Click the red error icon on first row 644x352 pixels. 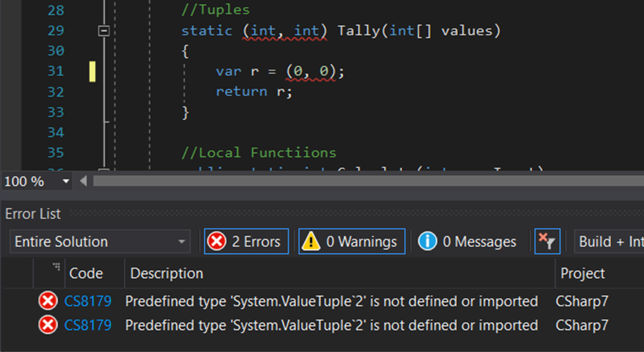(x=48, y=302)
